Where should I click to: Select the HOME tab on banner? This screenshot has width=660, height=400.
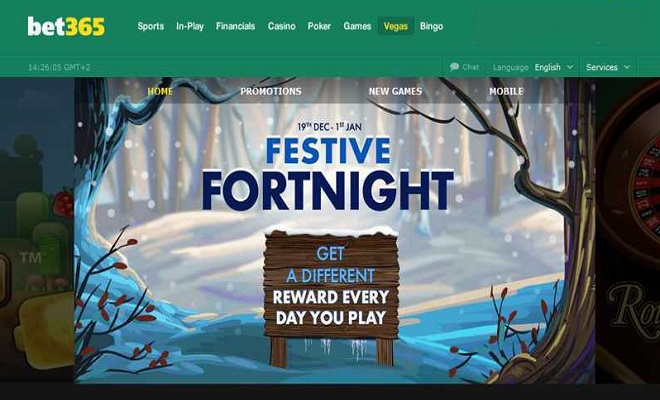[160, 91]
